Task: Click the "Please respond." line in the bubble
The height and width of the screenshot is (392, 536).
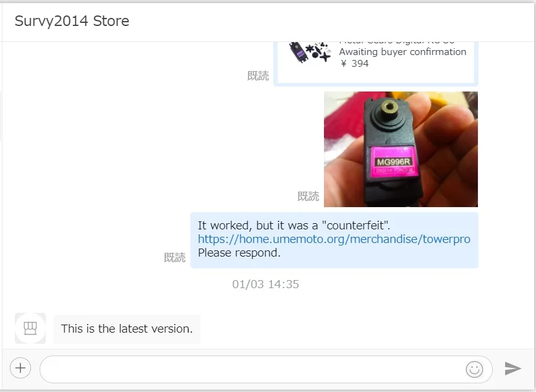Action: 239,253
